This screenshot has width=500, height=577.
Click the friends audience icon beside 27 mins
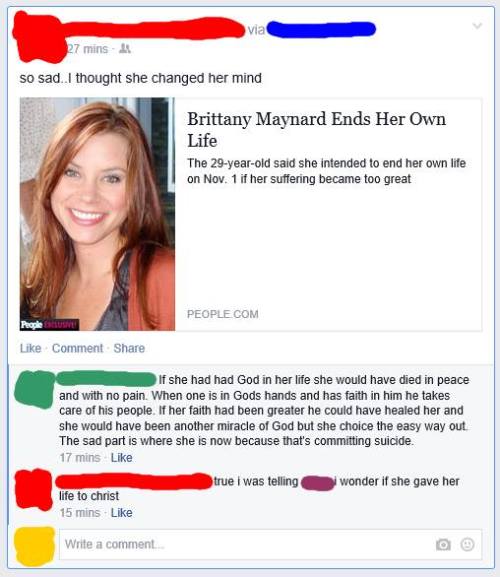pyautogui.click(x=125, y=49)
